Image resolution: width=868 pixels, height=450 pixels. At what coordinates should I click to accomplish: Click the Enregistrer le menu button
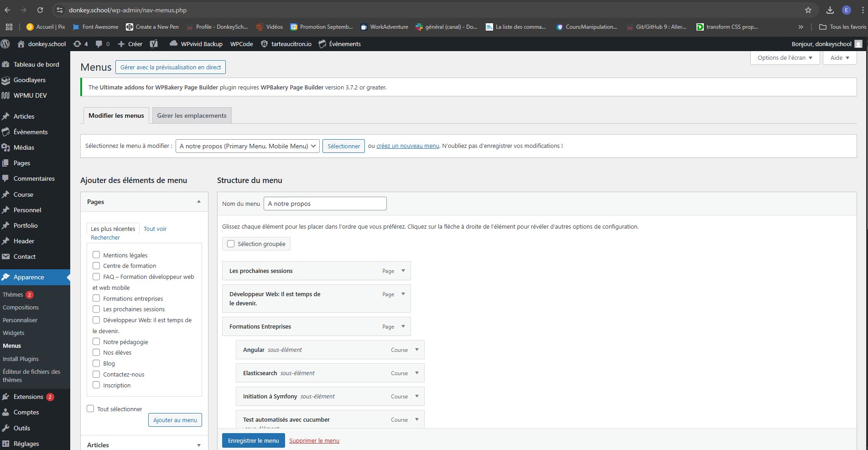pyautogui.click(x=254, y=440)
